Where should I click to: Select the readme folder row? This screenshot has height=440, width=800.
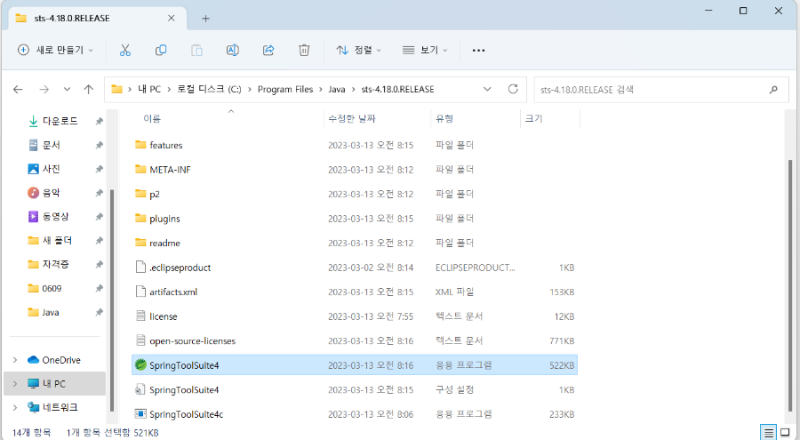(355, 243)
